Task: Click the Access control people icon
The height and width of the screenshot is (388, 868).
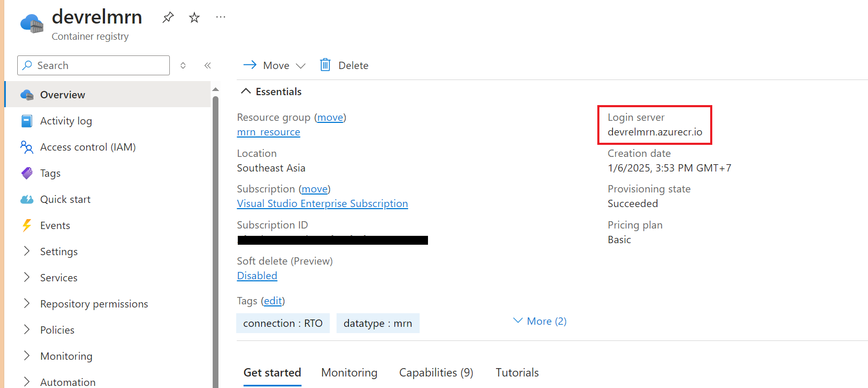Action: [27, 147]
